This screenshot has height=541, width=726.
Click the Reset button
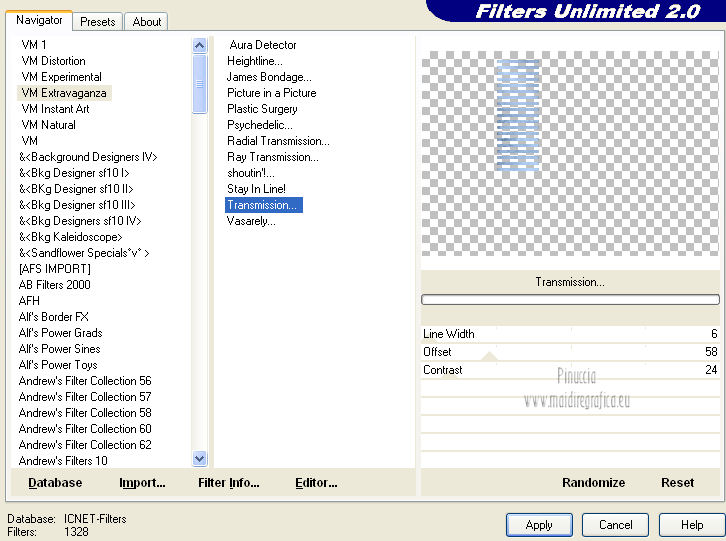tap(677, 483)
